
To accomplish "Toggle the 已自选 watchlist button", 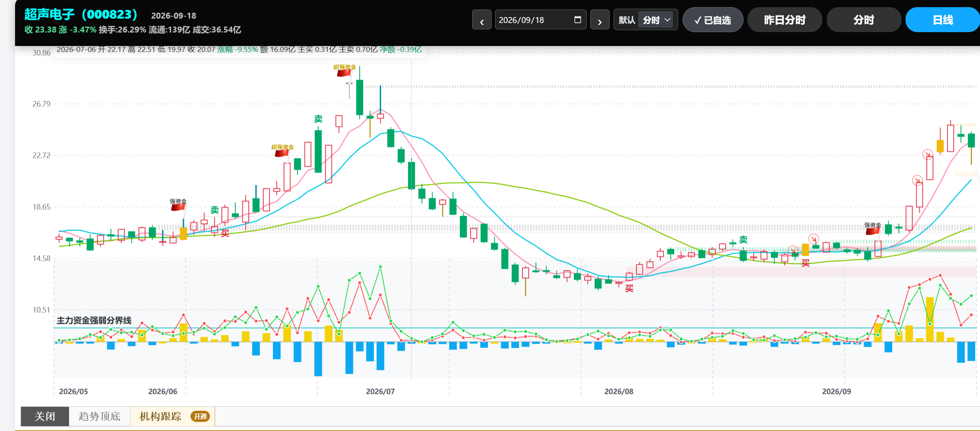I will coord(713,20).
